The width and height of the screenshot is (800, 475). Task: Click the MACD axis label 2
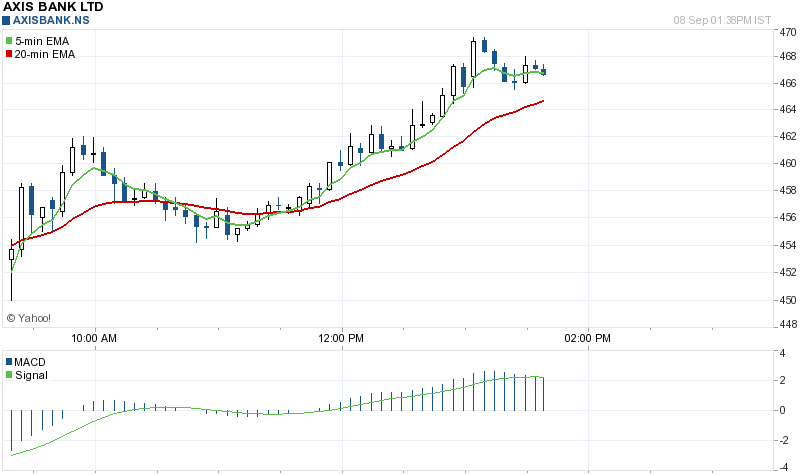pos(783,381)
